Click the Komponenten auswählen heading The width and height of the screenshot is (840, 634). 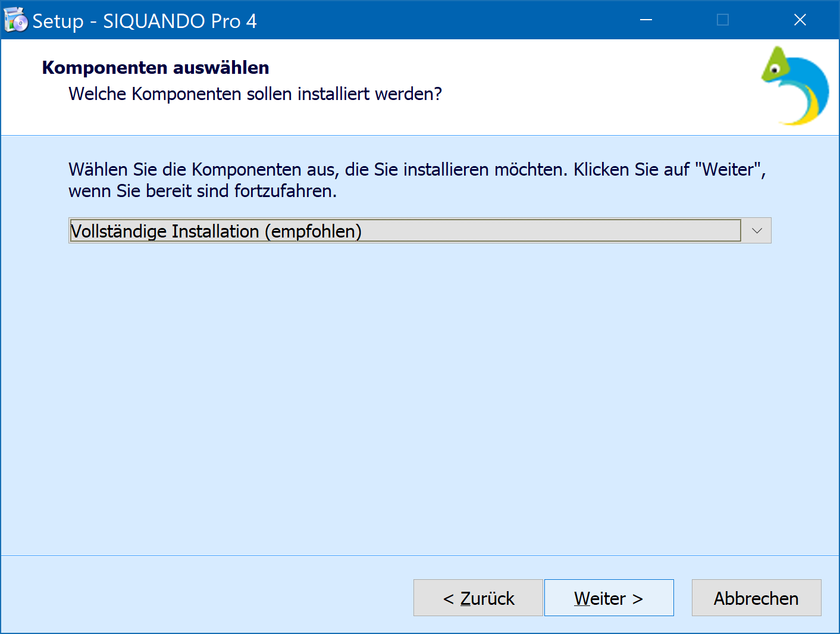tap(155, 68)
